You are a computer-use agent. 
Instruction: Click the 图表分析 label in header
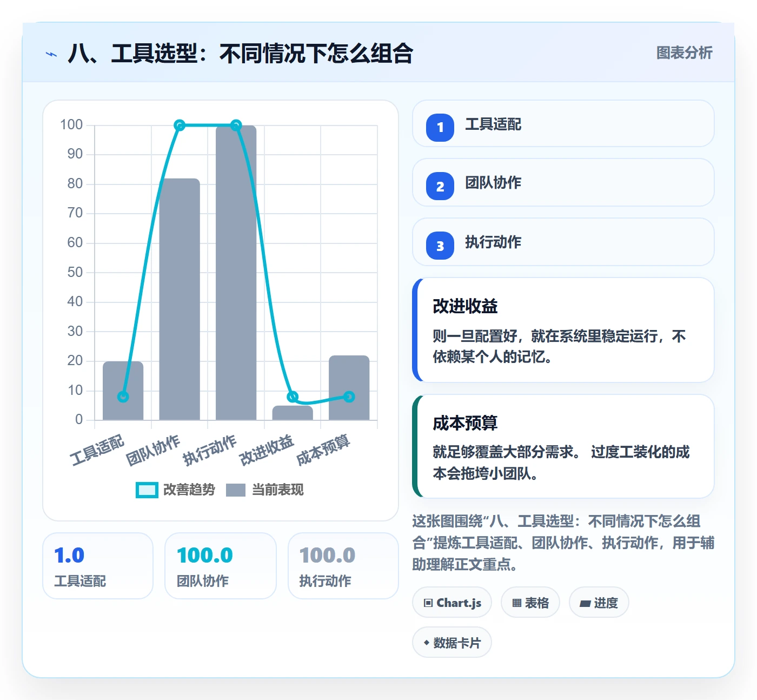(x=684, y=52)
